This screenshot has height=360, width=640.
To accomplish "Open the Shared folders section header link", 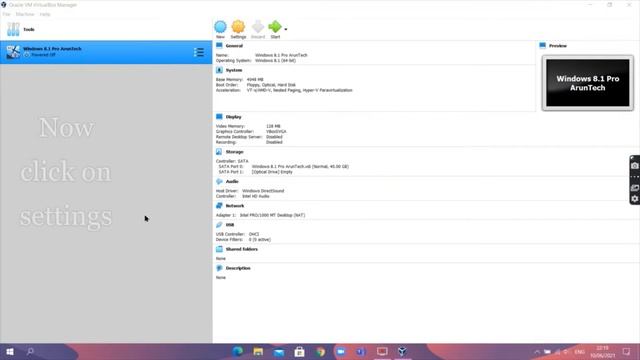I will (x=242, y=249).
